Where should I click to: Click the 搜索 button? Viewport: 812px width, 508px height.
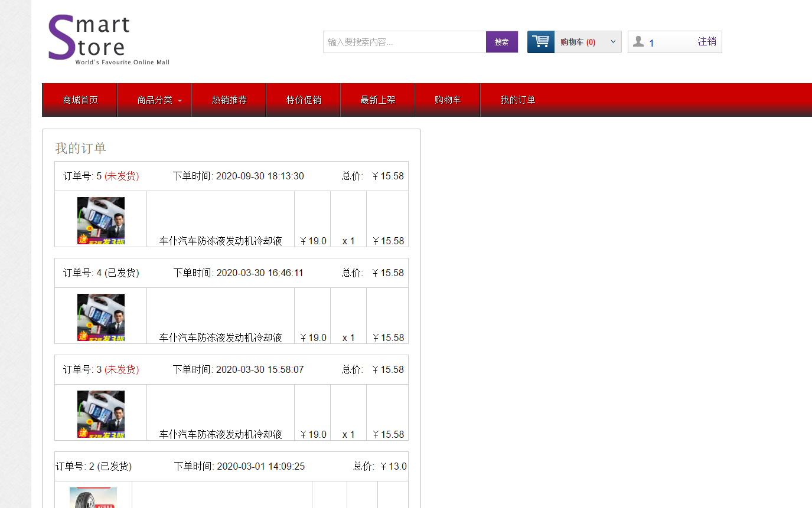[x=501, y=42]
